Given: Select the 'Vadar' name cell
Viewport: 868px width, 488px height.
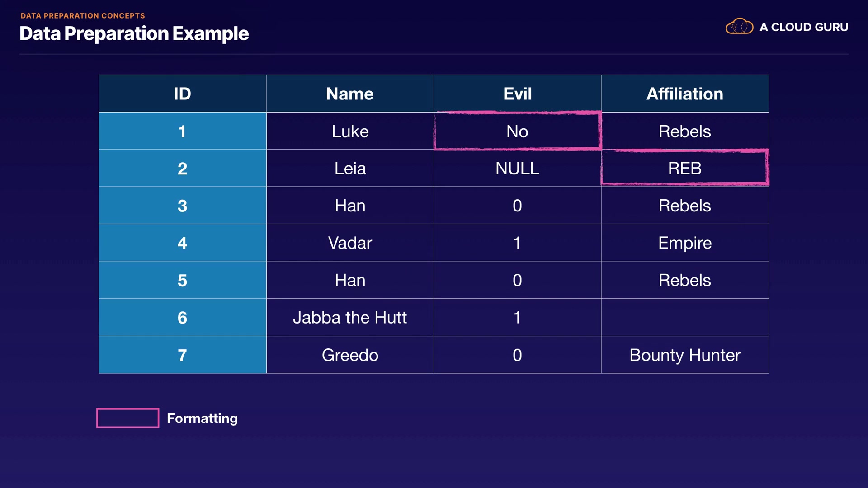Looking at the screenshot, I should (349, 243).
